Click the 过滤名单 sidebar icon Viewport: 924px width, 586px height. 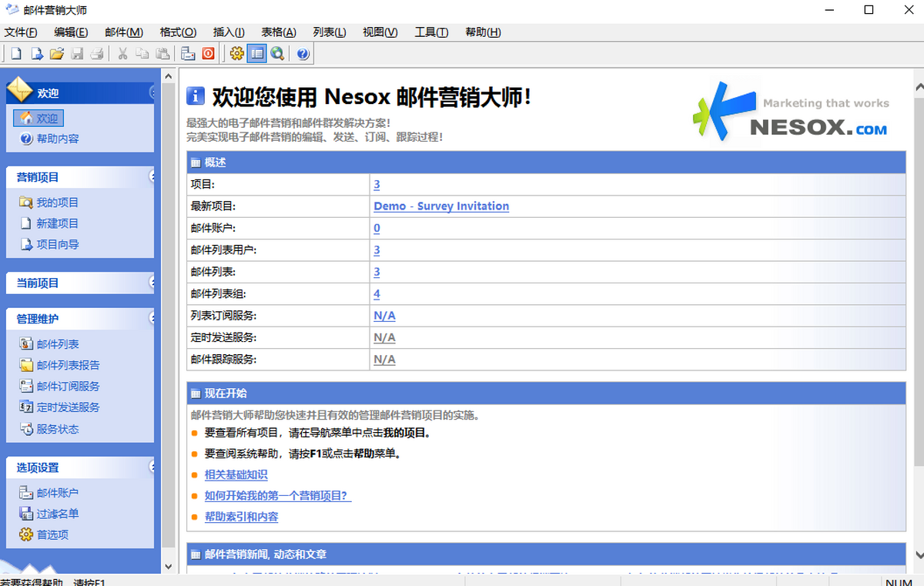(x=26, y=514)
